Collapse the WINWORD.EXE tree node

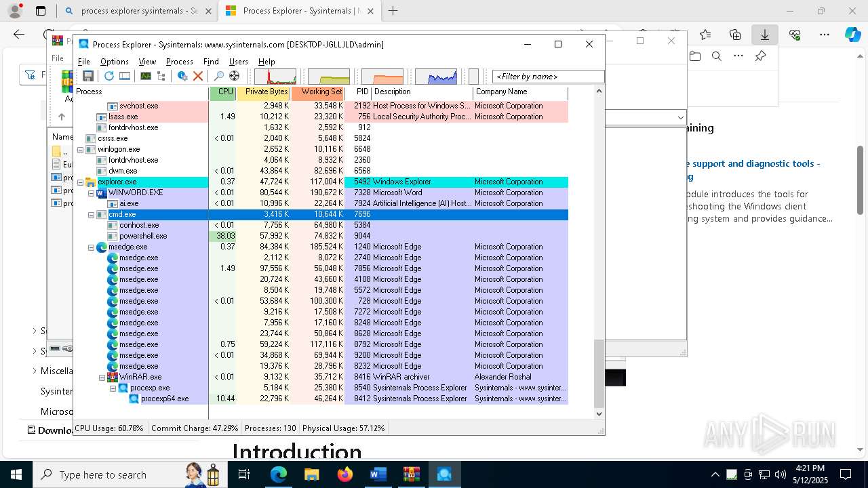[92, 192]
